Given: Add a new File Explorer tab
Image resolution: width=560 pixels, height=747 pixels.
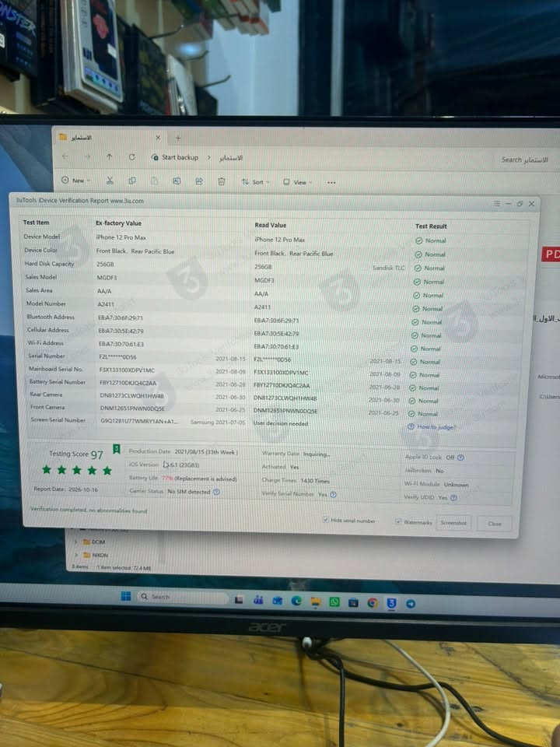Looking at the screenshot, I should click(x=178, y=138).
